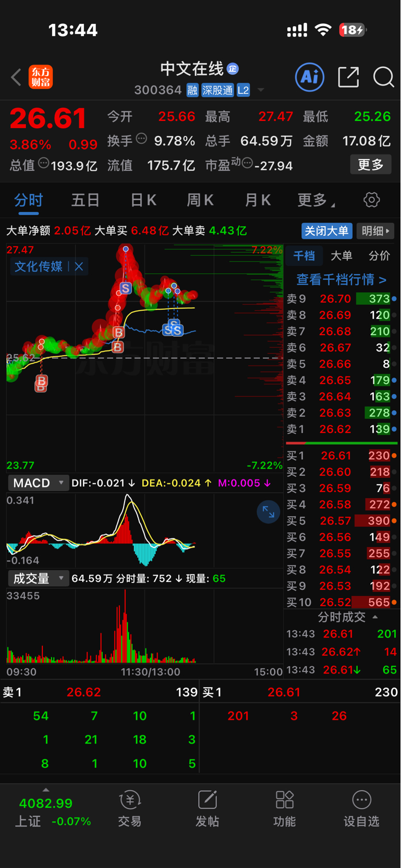
Task: Tap 13:43 trade at 26.62
Action: click(342, 652)
